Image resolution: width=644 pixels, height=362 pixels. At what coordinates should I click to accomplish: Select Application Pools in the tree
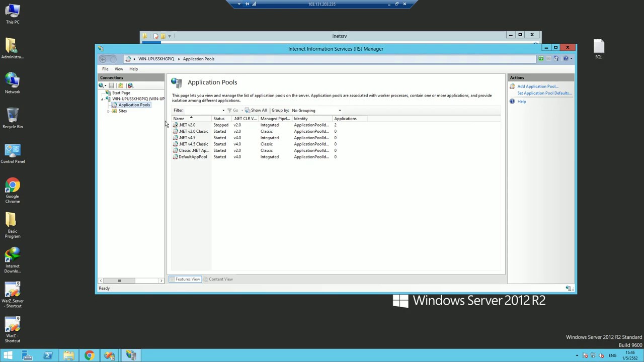(x=134, y=105)
